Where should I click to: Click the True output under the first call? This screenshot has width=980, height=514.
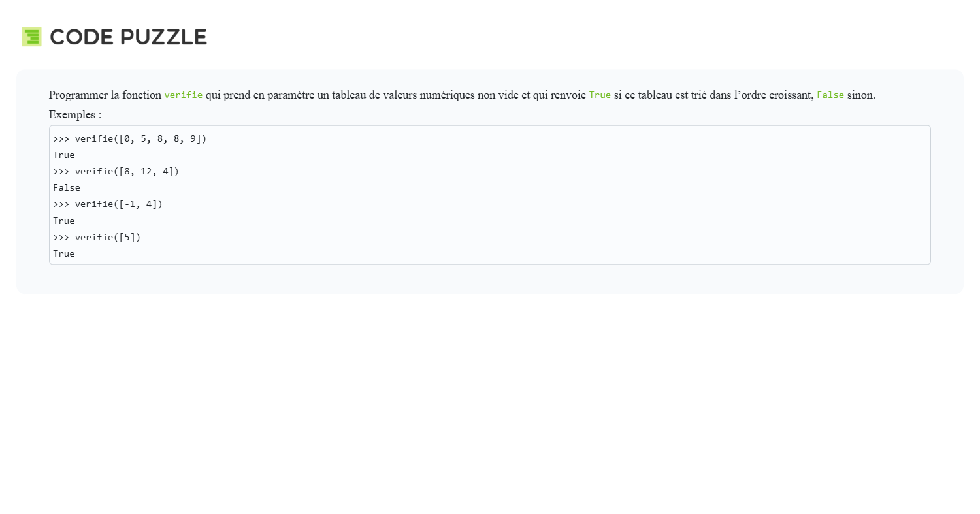(64, 155)
